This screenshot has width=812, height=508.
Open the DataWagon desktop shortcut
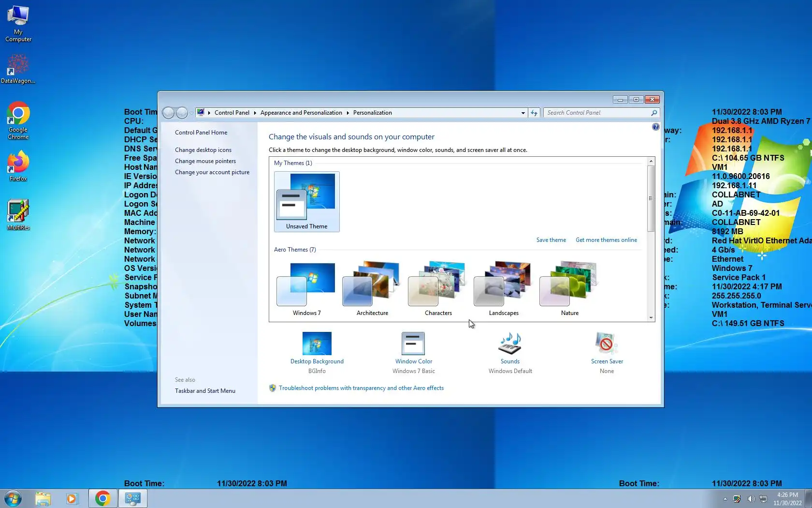coord(18,69)
